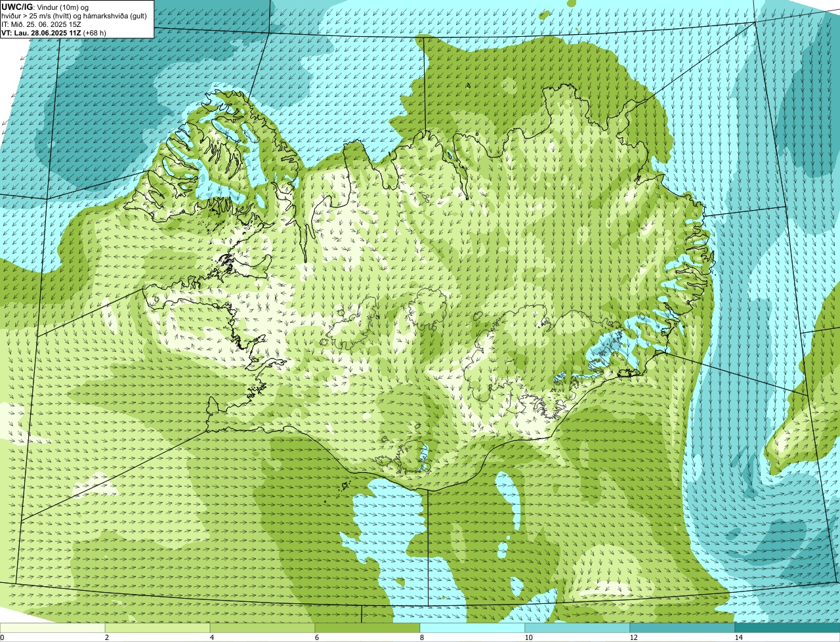Screen dimensions: 840x642
Task: Pick the light green 4–6 m/s legend swatch
Action: coord(262,628)
